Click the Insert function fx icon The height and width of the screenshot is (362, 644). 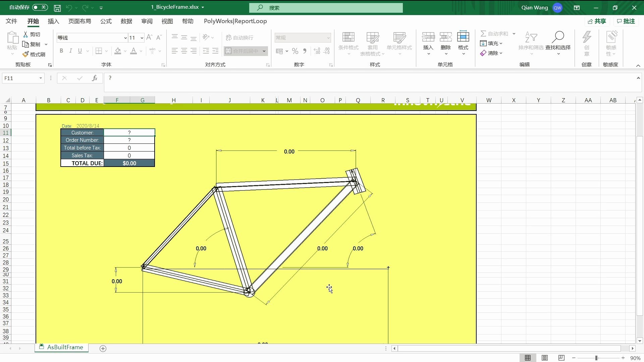coord(95,78)
